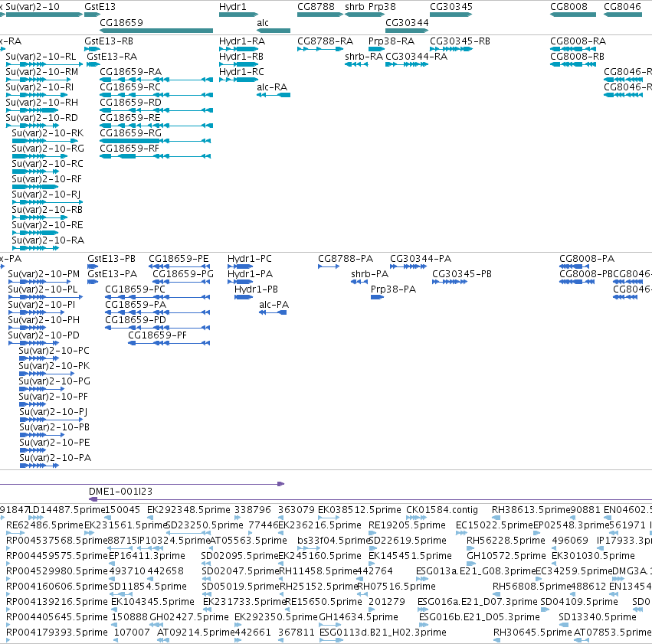Select transcript Su(var)2-10-RL
Viewport: 652px width, 644px height.
tap(44, 64)
